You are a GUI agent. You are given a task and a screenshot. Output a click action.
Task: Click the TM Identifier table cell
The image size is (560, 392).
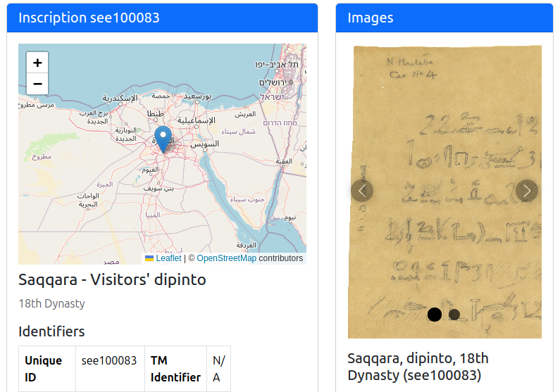coord(175,369)
